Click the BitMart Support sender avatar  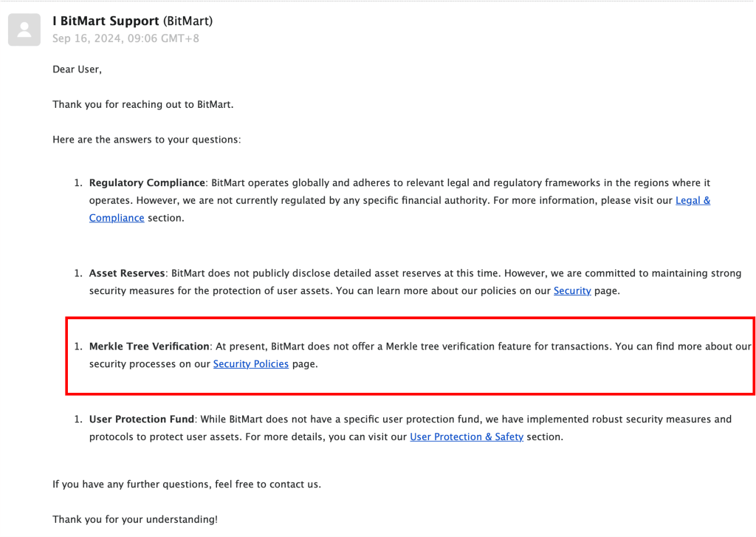[24, 30]
